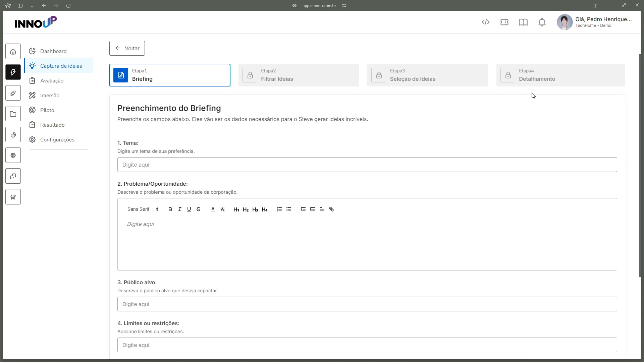
Task: Insert a bullet list
Action: coord(288,209)
